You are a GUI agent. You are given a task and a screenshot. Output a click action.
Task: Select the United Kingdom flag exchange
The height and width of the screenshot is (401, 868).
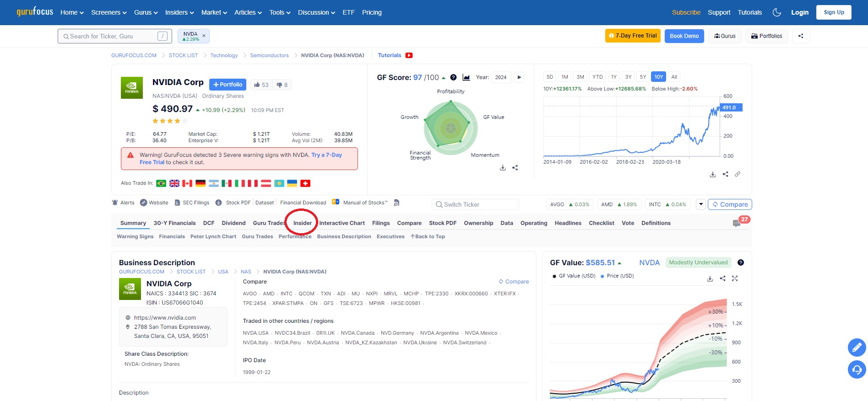[x=174, y=183]
